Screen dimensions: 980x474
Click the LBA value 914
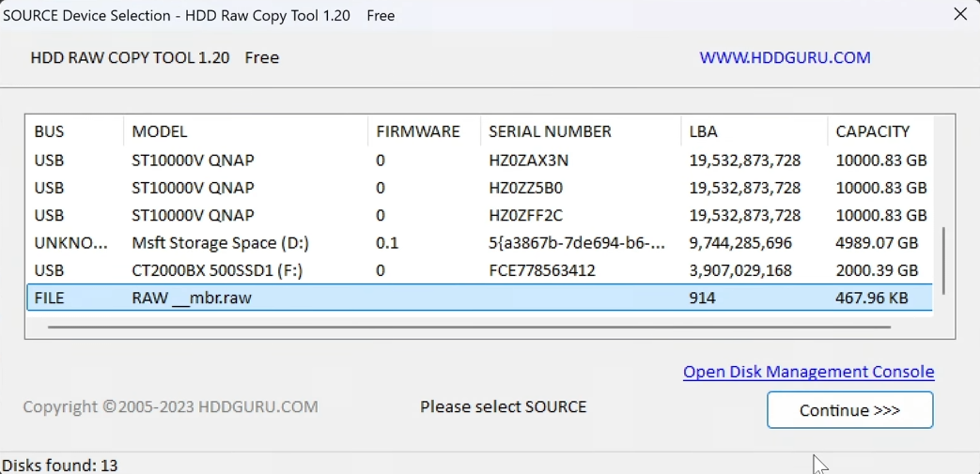(x=702, y=298)
